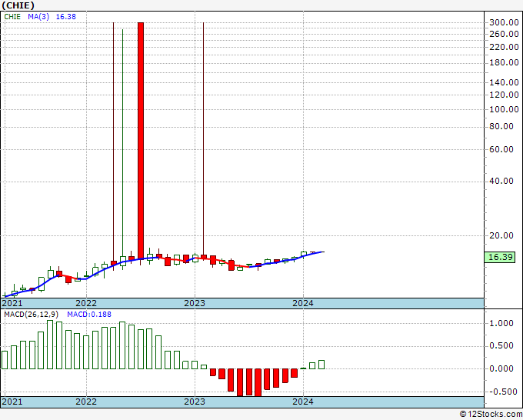Viewport: 523px width, 420px height.
Task: Click 2023 on the price chart timeline
Action: coord(195,303)
